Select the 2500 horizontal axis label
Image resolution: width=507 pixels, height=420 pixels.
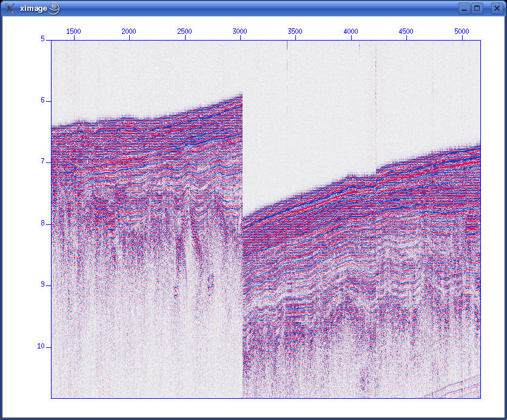pos(184,31)
